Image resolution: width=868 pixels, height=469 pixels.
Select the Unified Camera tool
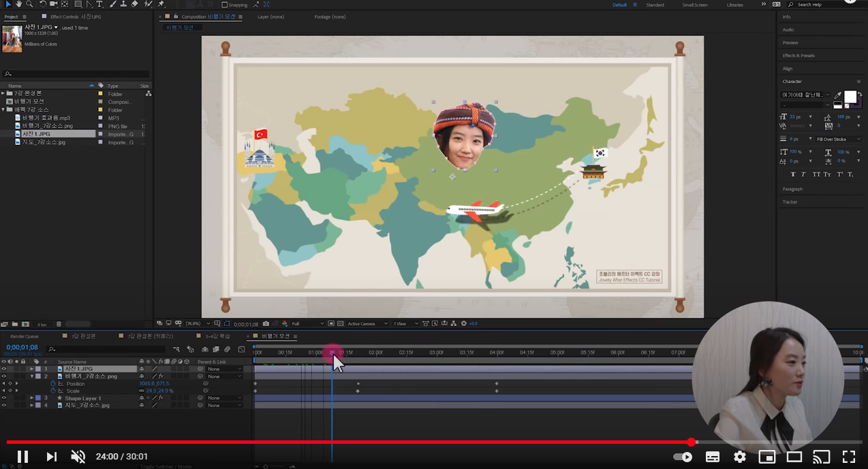(x=53, y=4)
